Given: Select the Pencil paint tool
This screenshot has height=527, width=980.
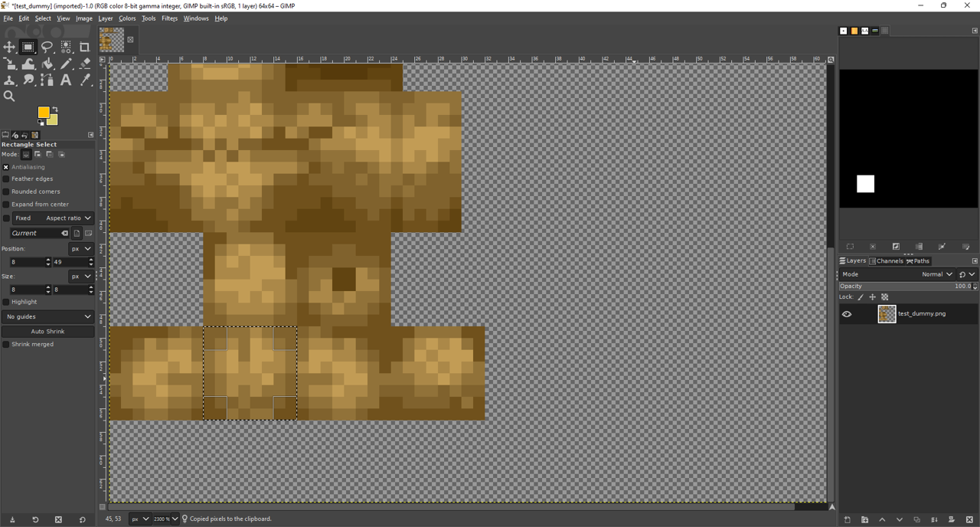Looking at the screenshot, I should tap(67, 64).
